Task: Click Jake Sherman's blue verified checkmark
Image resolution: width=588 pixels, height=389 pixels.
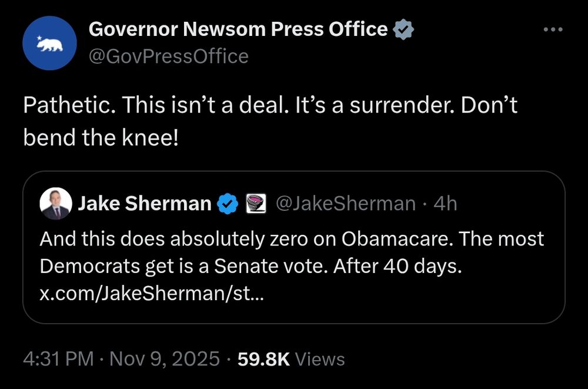Action: pyautogui.click(x=228, y=204)
